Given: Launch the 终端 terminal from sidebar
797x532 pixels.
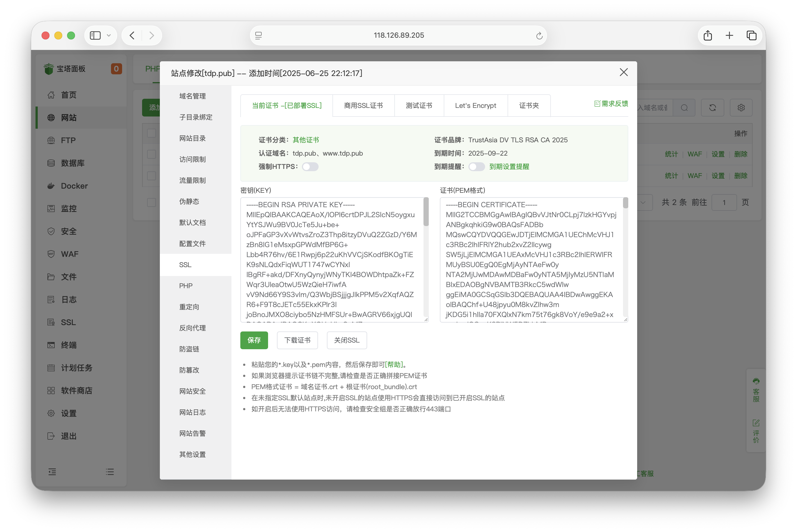Looking at the screenshot, I should tap(69, 345).
